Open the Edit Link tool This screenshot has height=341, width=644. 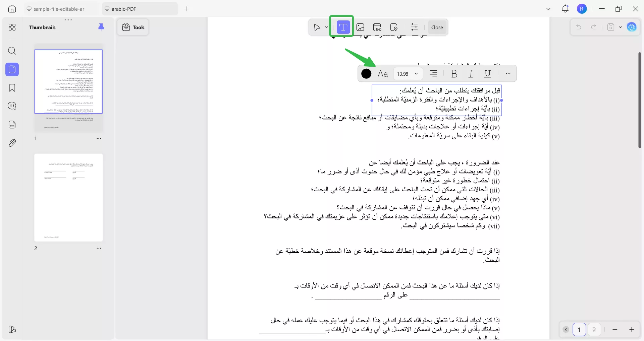tap(377, 27)
